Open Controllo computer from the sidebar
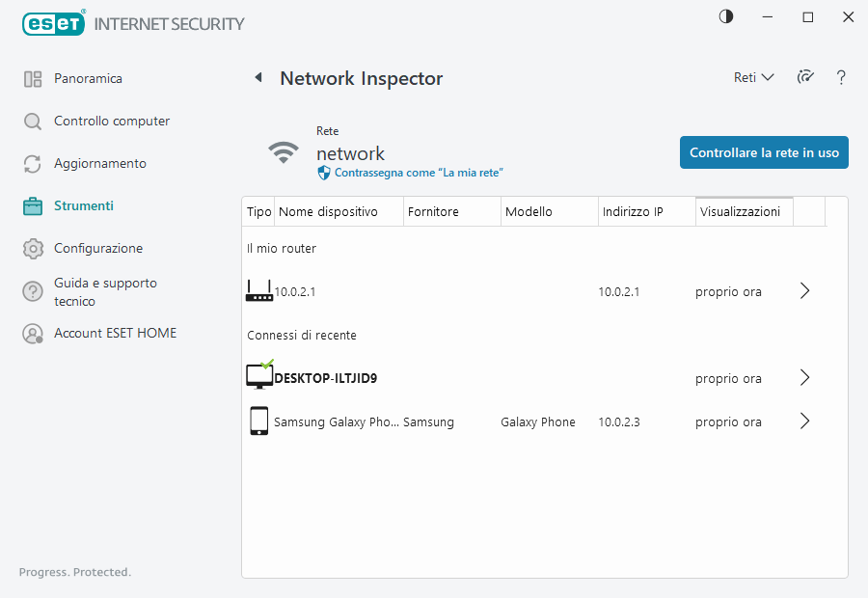The height and width of the screenshot is (598, 868). (x=33, y=121)
